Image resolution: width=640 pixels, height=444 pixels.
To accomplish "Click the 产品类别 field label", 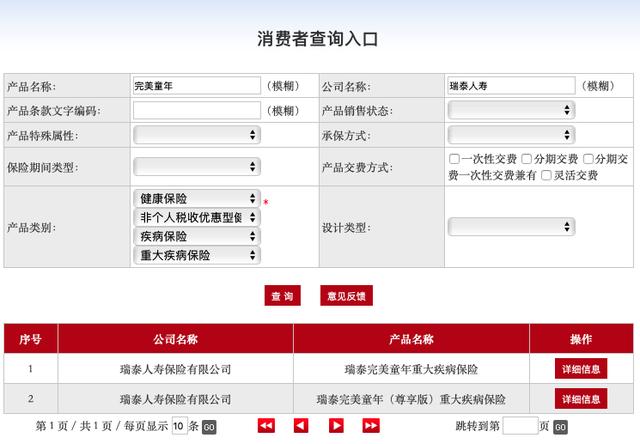I will click(x=31, y=228).
